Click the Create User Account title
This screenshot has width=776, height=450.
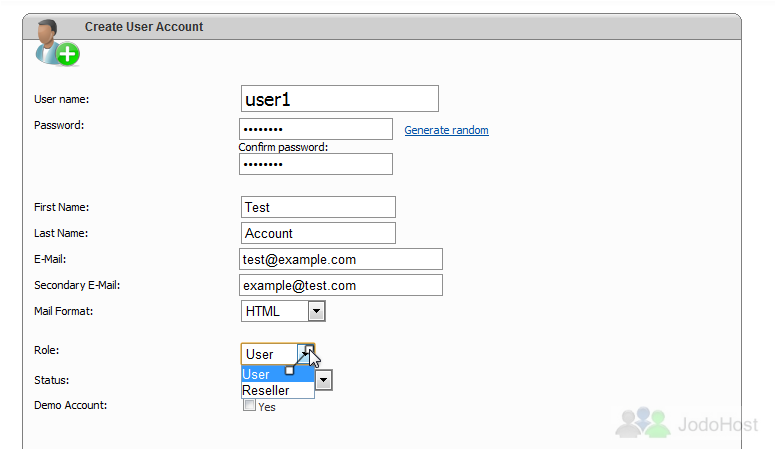[144, 27]
